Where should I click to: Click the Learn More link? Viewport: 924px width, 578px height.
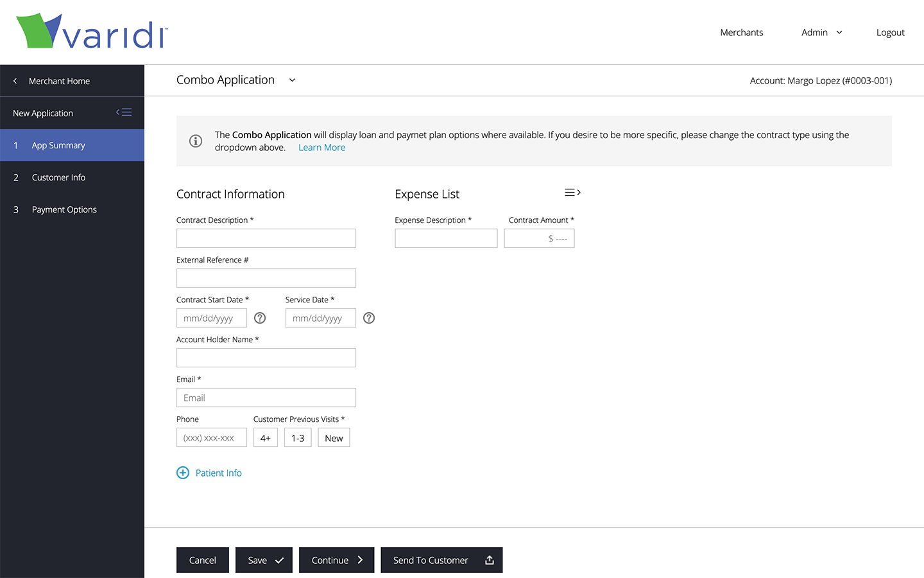pos(321,148)
